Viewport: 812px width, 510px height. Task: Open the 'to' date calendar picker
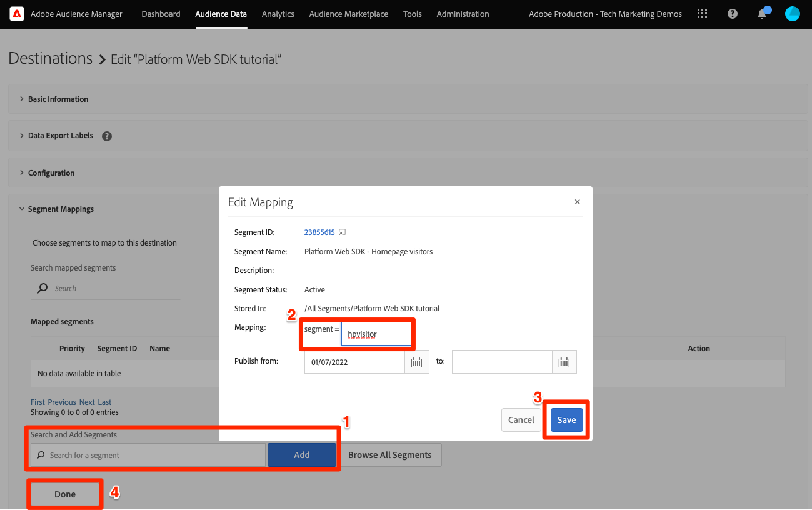(x=564, y=362)
